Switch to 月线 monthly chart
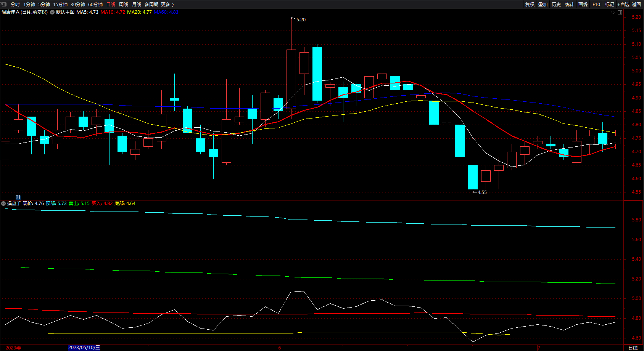Image resolution: width=644 pixels, height=351 pixels. (137, 5)
